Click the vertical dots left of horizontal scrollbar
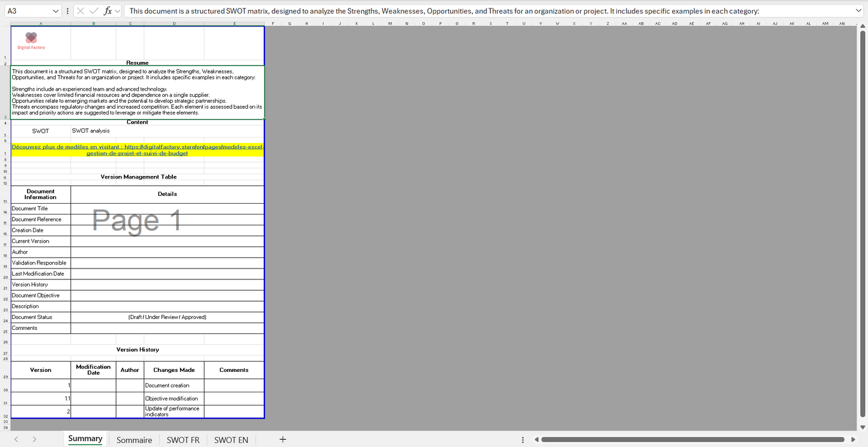 pos(523,440)
